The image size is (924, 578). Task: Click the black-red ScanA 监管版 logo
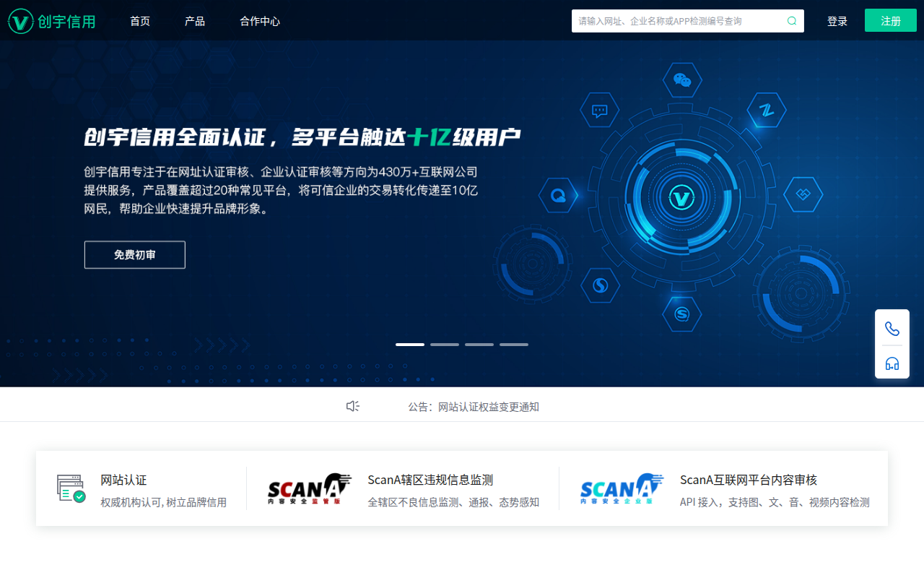point(309,488)
